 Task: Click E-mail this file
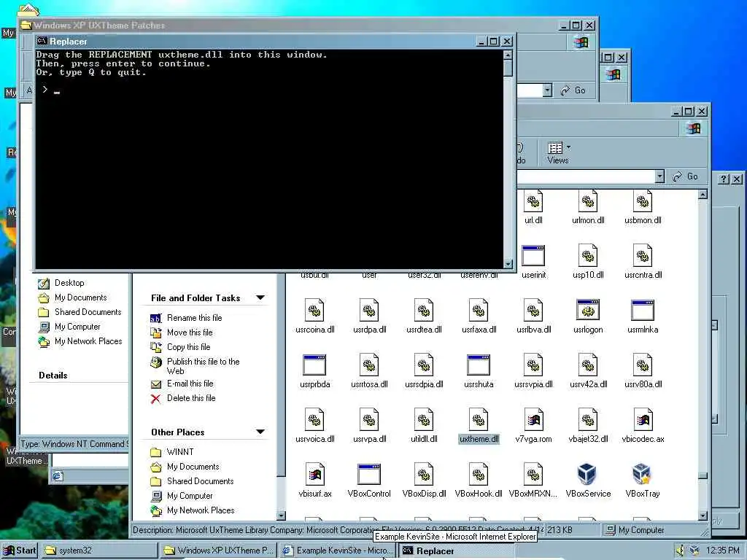[190, 384]
